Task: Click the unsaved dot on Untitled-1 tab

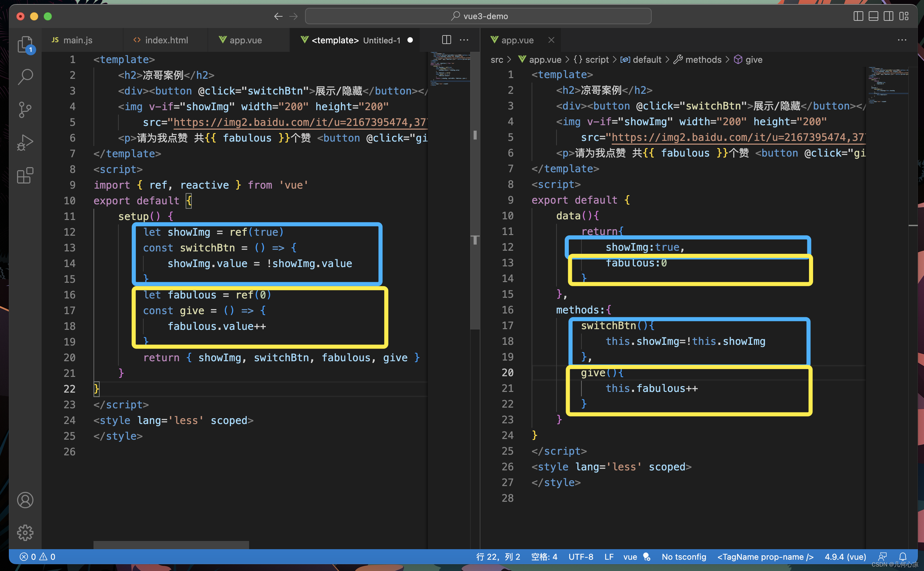Action: pyautogui.click(x=410, y=40)
